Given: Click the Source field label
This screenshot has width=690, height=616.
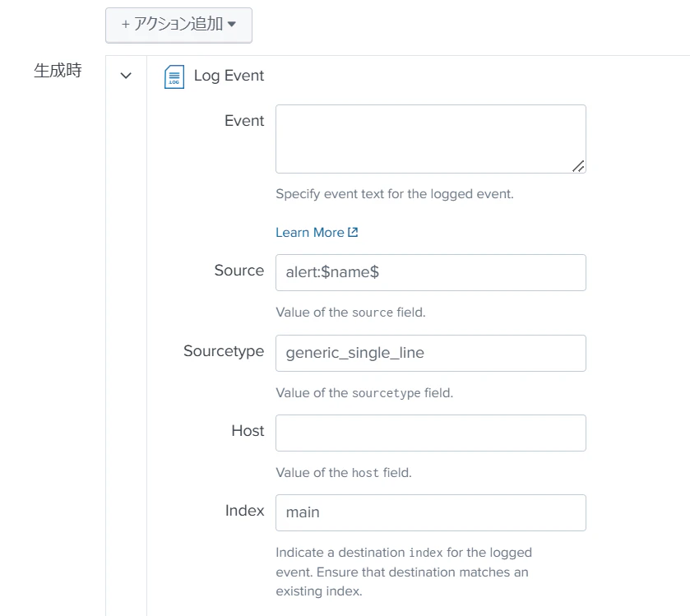Looking at the screenshot, I should coord(239,270).
